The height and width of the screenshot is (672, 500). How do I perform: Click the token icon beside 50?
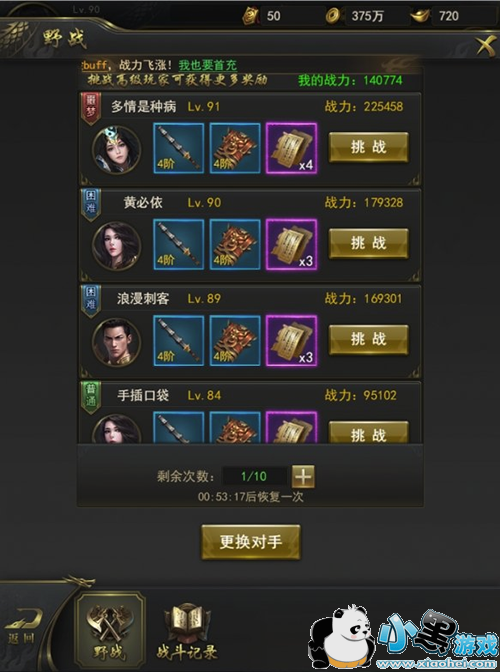click(250, 16)
